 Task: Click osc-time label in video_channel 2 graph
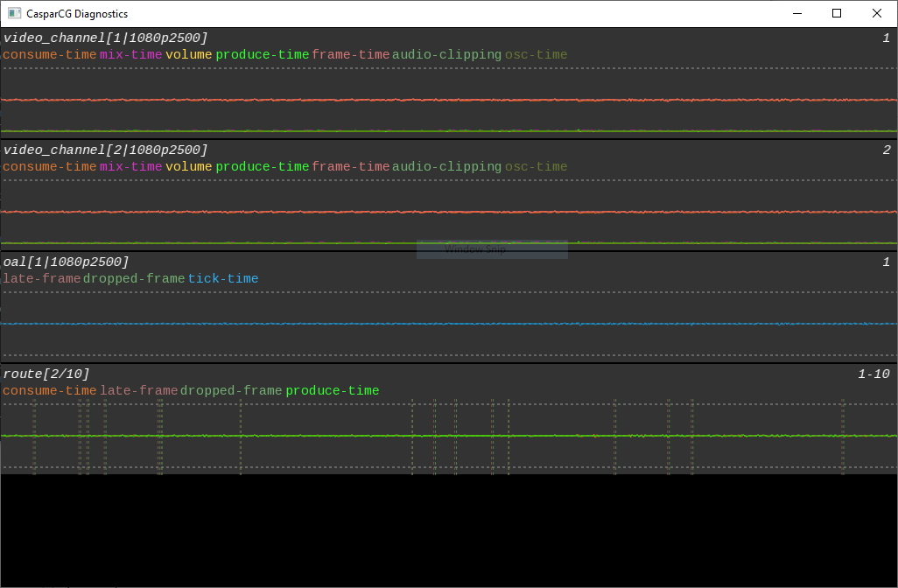[x=536, y=166]
